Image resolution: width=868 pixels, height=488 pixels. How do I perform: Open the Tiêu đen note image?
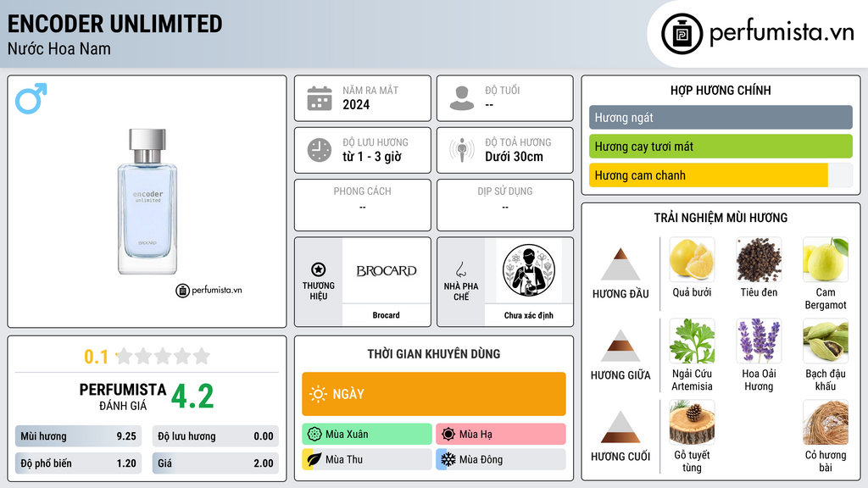click(759, 259)
